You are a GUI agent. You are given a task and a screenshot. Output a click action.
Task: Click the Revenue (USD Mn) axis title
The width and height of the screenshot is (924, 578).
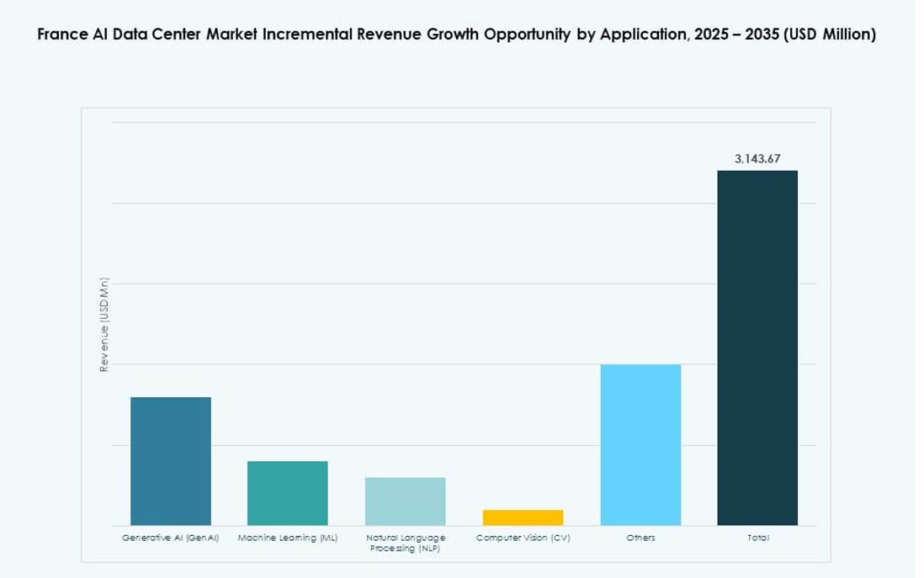coord(103,324)
